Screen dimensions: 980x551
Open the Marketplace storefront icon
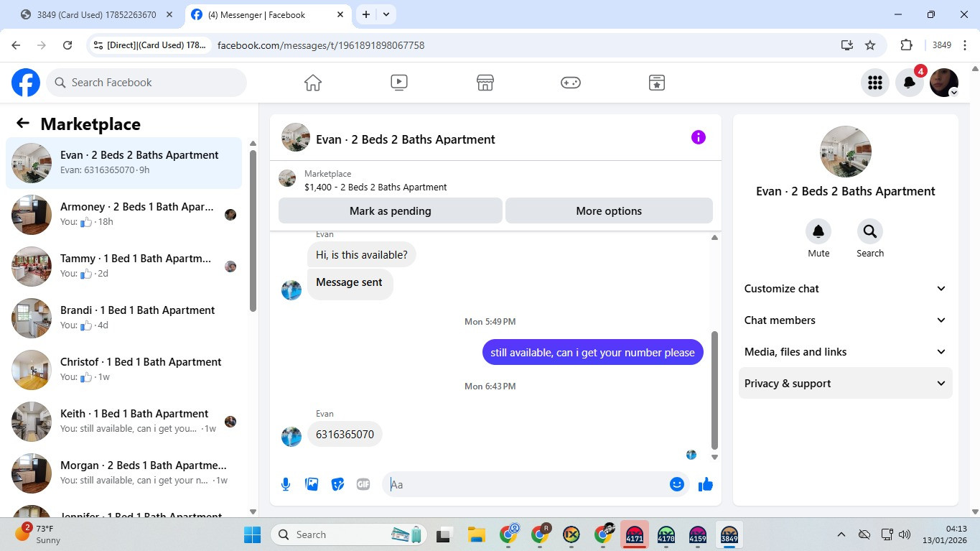click(x=485, y=83)
